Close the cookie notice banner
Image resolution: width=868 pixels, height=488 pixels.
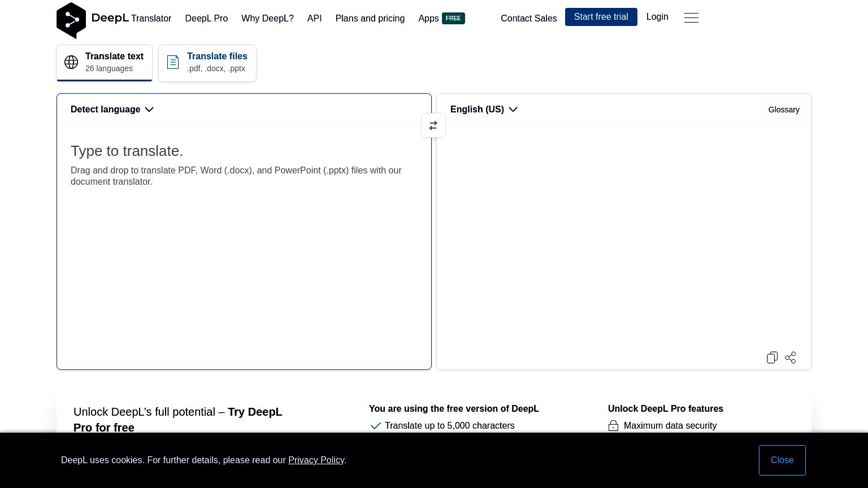[x=782, y=460]
